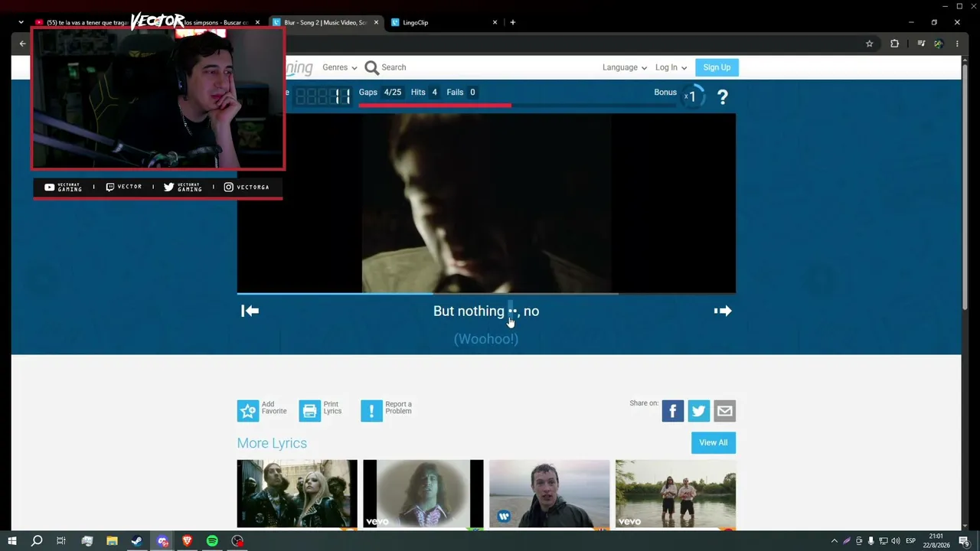Viewport: 980px width, 551px height.
Task: Click the Print Lyrics printer icon
Action: 310,411
